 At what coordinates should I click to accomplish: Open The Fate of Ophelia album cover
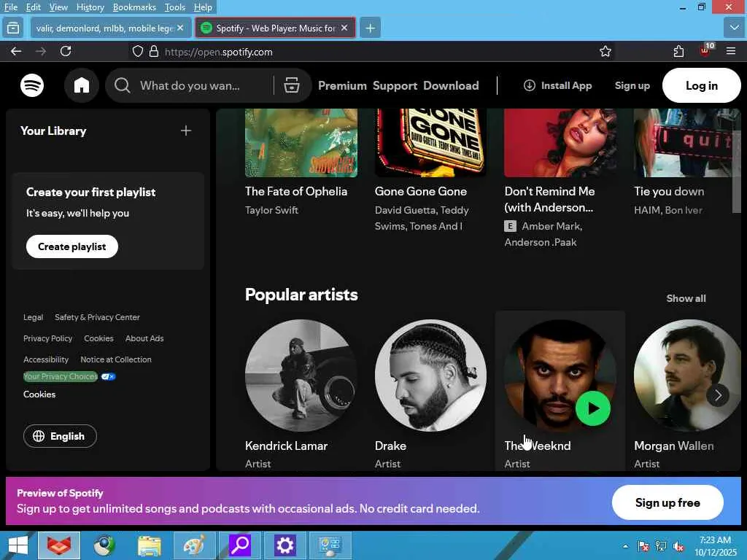tap(301, 143)
